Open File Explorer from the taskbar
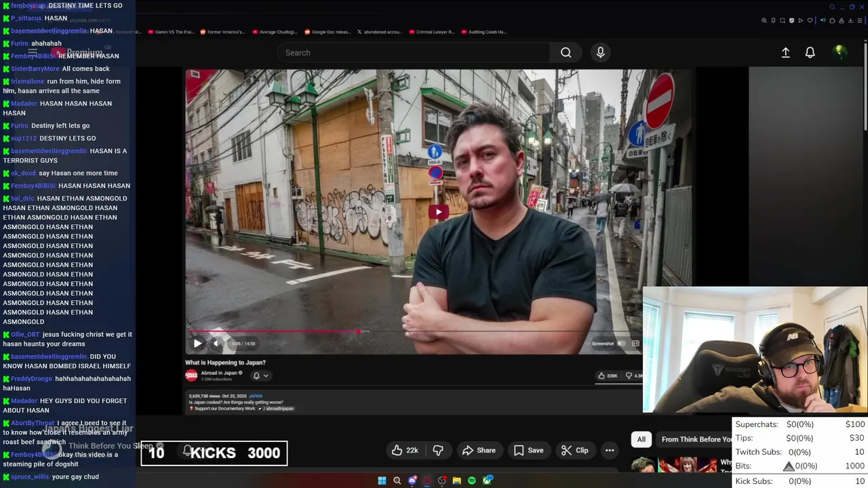The width and height of the screenshot is (868, 488). (x=457, y=481)
